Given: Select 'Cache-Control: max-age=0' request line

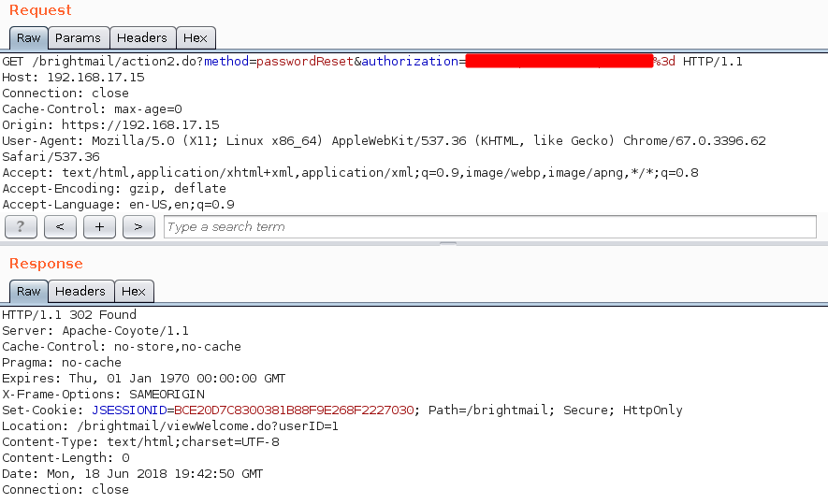Looking at the screenshot, I should coord(92,108).
